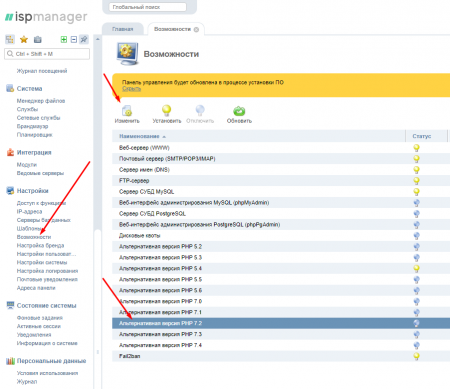
Task: Open Информация о системе in sidebar
Action: coord(47,343)
